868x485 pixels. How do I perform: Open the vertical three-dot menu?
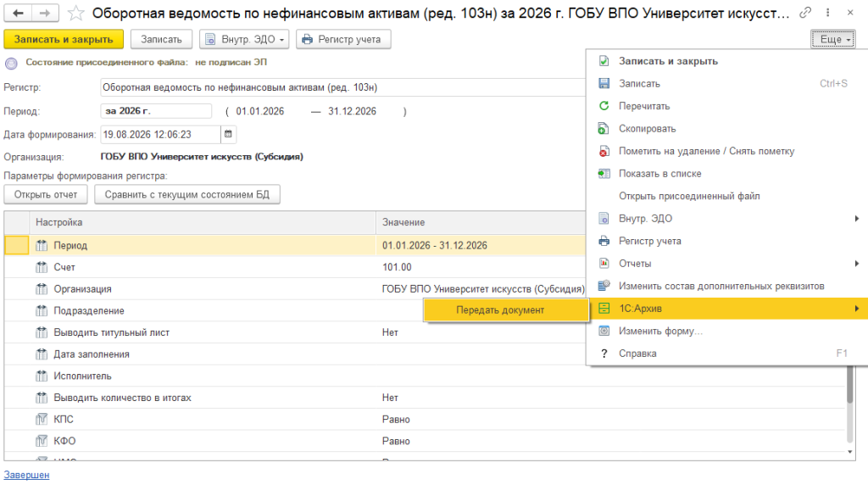[x=827, y=12]
